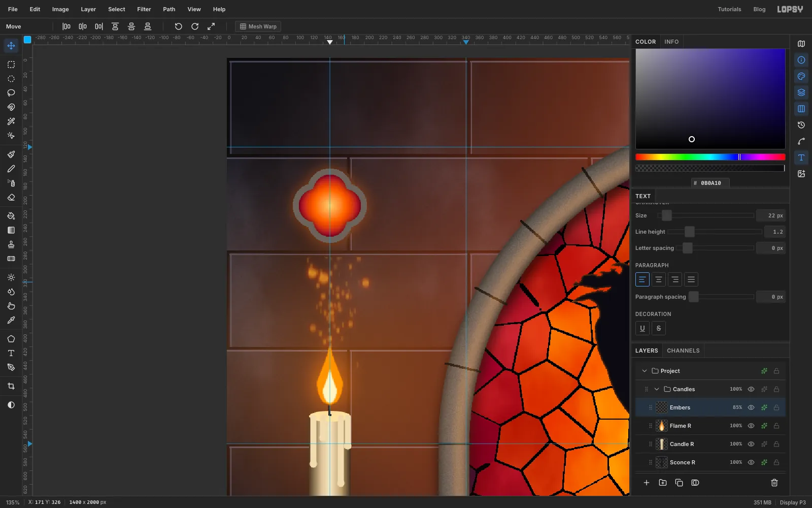Switch to the Channels tab
The height and width of the screenshot is (508, 812).
pyautogui.click(x=683, y=351)
